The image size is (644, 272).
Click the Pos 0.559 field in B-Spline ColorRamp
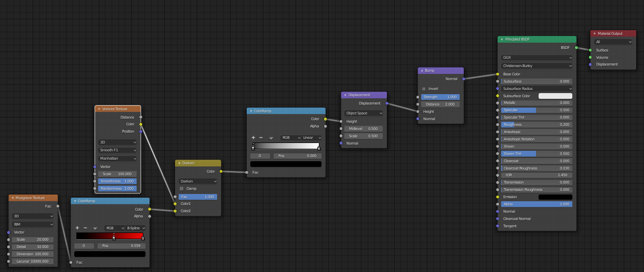[122, 245]
